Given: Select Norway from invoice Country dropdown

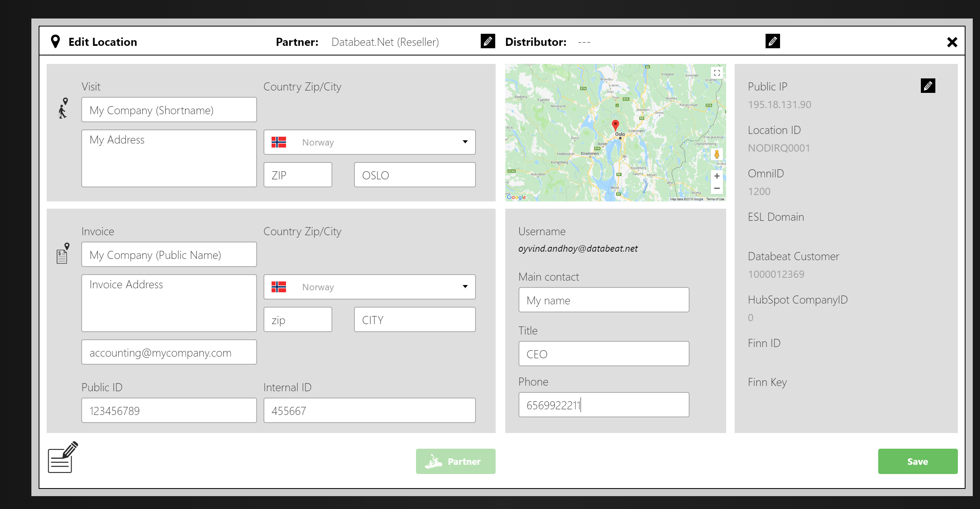Looking at the screenshot, I should point(369,287).
